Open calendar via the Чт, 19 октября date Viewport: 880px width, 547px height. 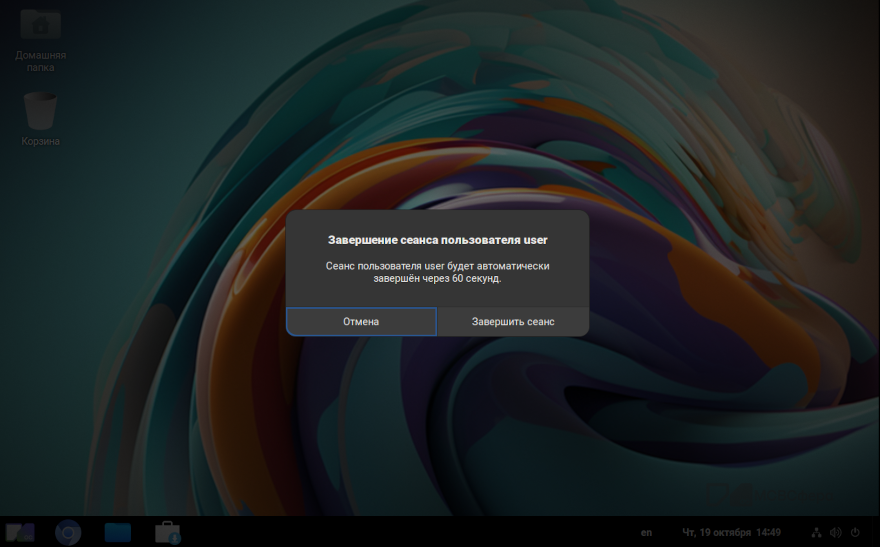(716, 532)
